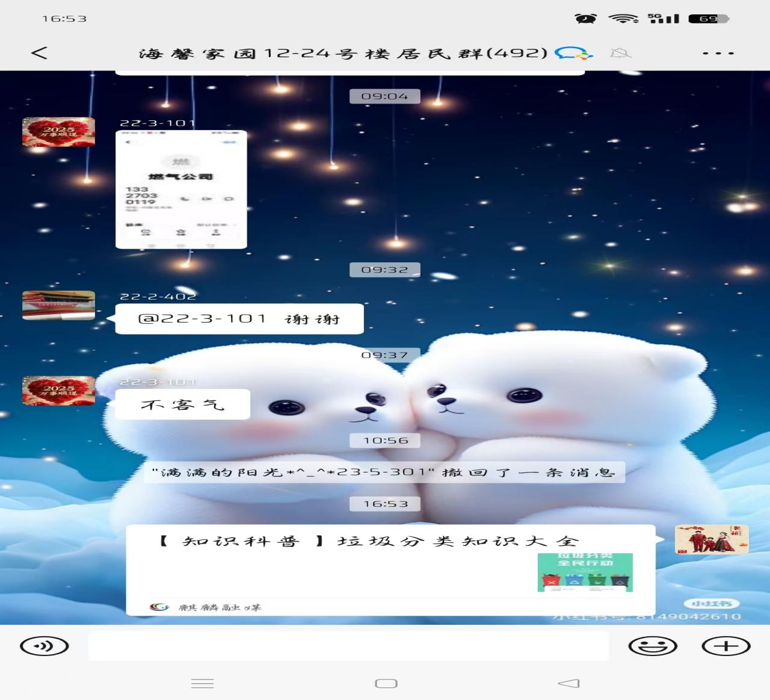
Task: Tap the Android home button
Action: coord(386,683)
